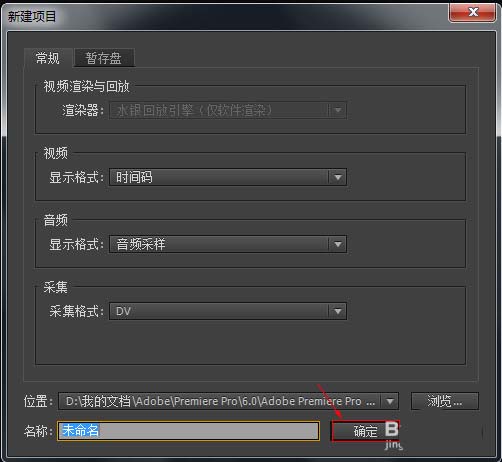The height and width of the screenshot is (462, 502).
Task: Click the 名称 input field
Action: (x=188, y=431)
